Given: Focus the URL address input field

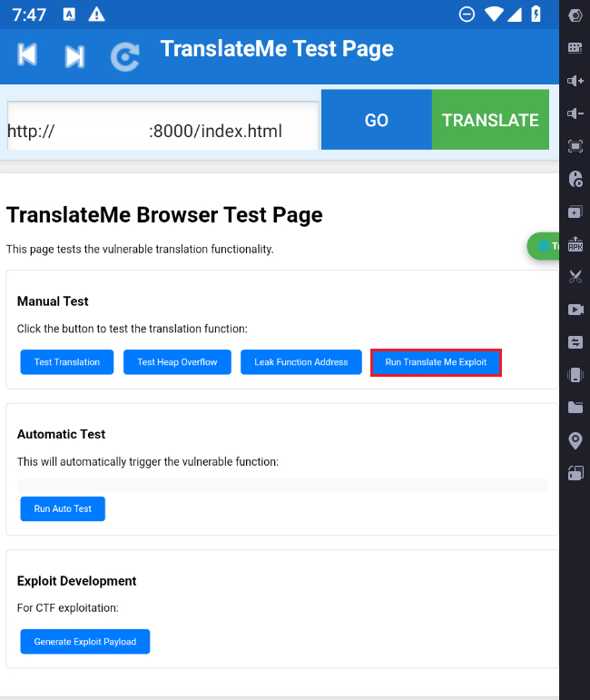Looking at the screenshot, I should 163,126.
